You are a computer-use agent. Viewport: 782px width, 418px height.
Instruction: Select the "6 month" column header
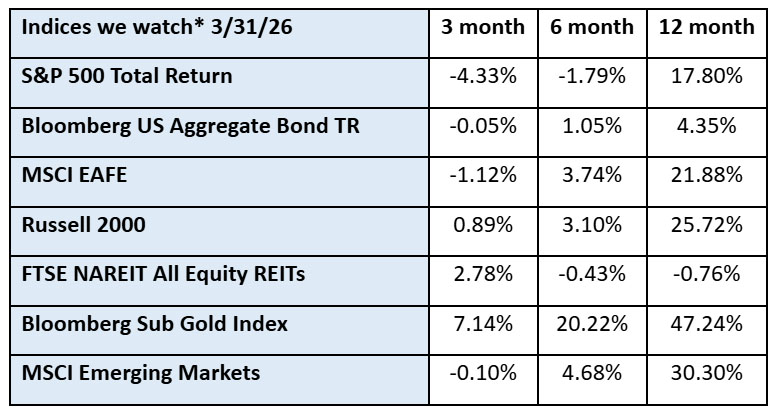[x=592, y=28]
